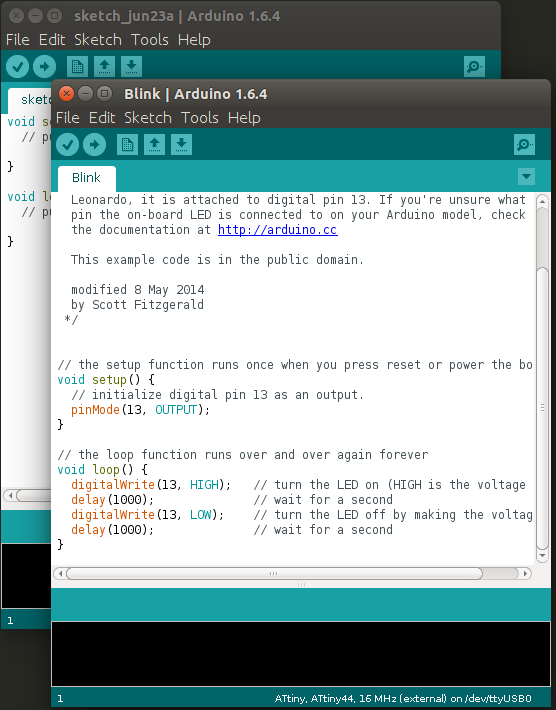This screenshot has width=556, height=710.
Task: Select the Blink tab
Action: pos(86,178)
